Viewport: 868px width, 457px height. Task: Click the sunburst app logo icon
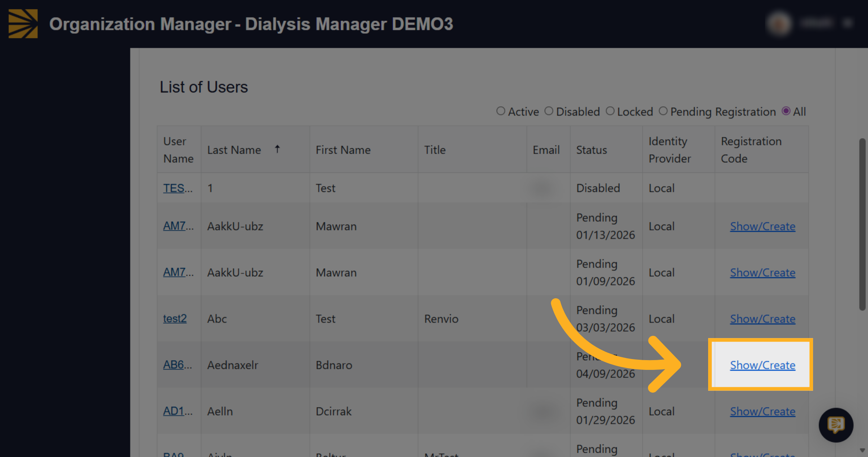[x=23, y=24]
